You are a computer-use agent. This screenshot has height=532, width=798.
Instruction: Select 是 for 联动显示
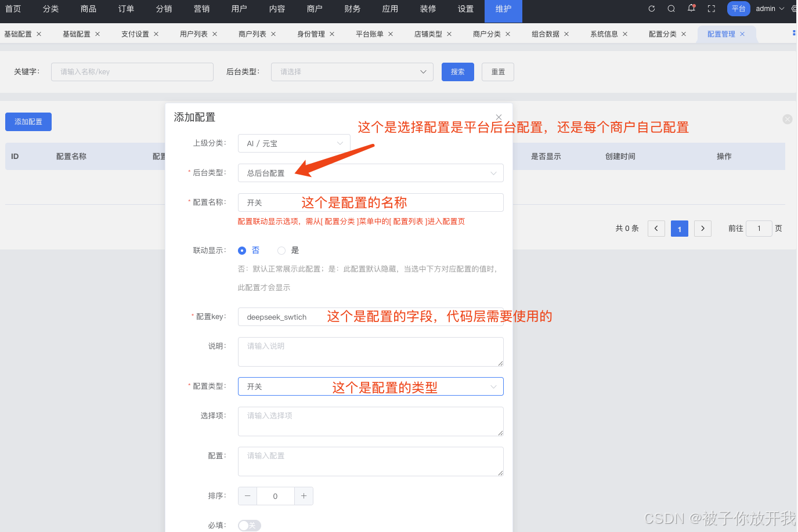tap(288, 251)
